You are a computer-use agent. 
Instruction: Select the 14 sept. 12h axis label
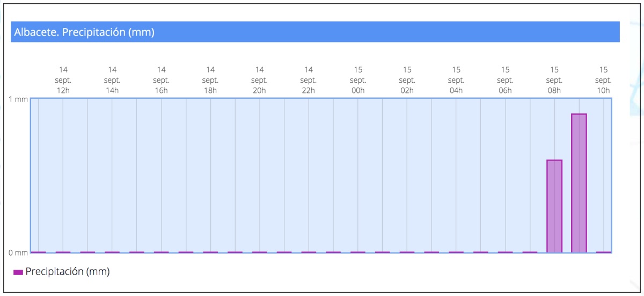point(63,80)
